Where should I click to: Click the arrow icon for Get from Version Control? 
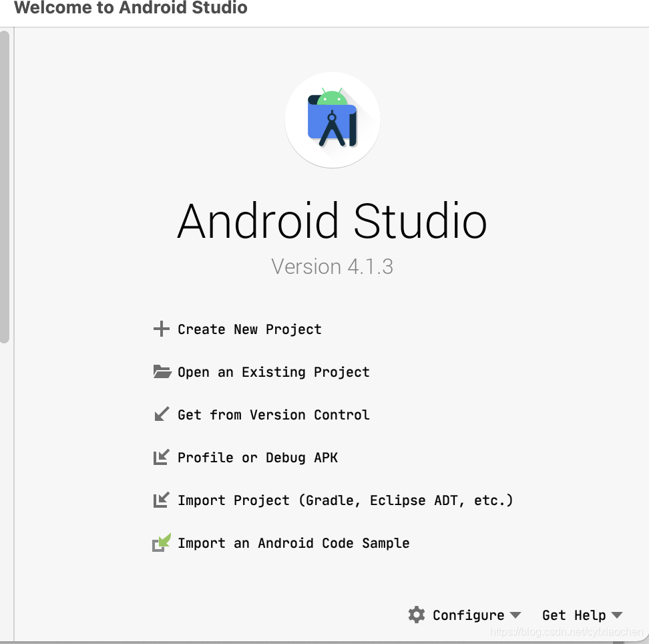pyautogui.click(x=162, y=414)
